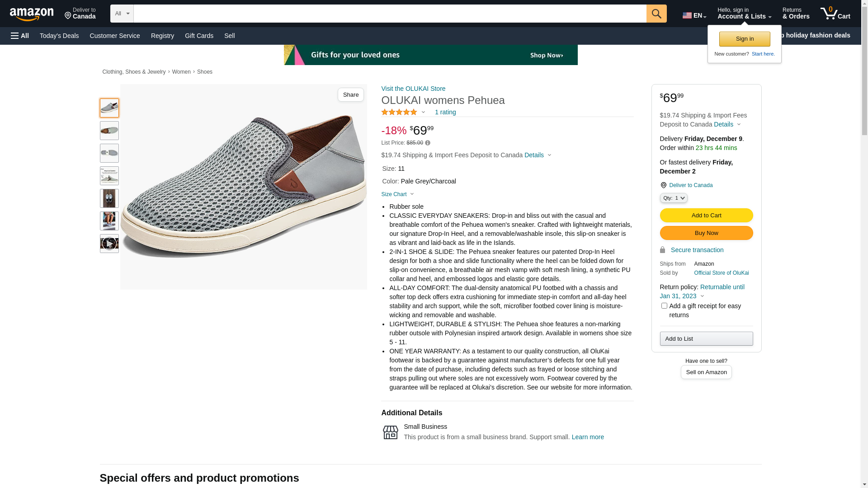The width and height of the screenshot is (868, 488).
Task: Open the shopping cart icon
Action: [835, 14]
